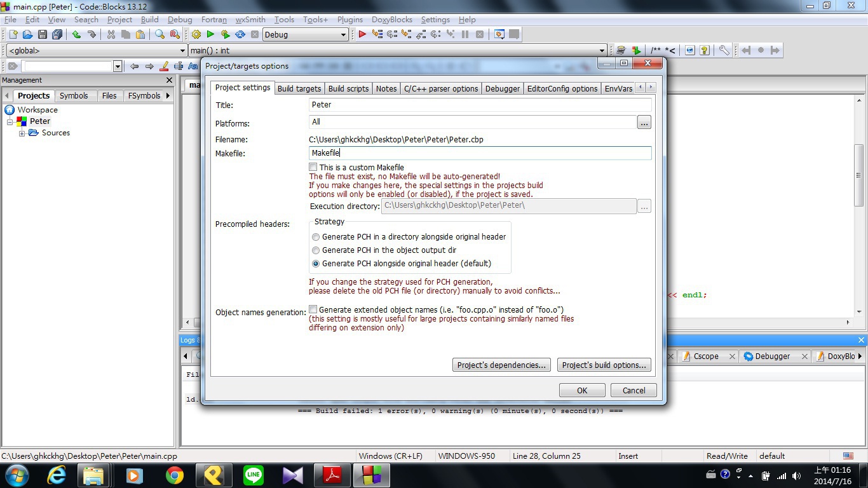Enable 'Generate extended object names' checkbox
This screenshot has height=488, width=868.
[313, 309]
